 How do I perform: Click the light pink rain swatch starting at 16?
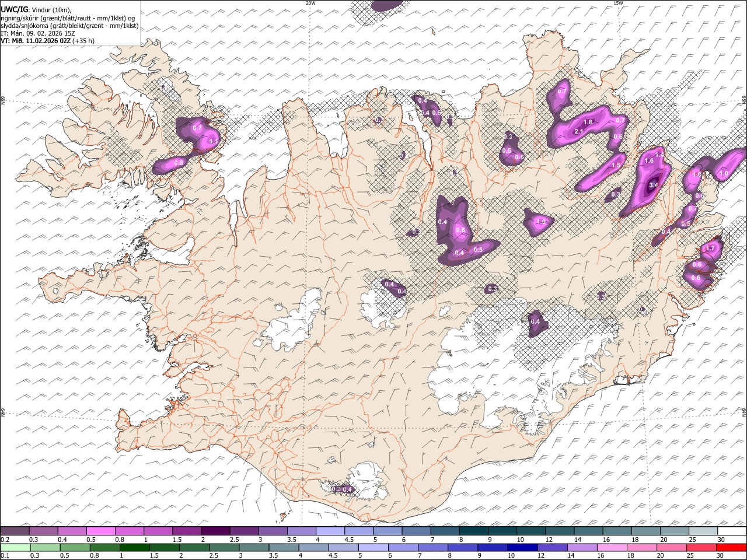pos(612,547)
